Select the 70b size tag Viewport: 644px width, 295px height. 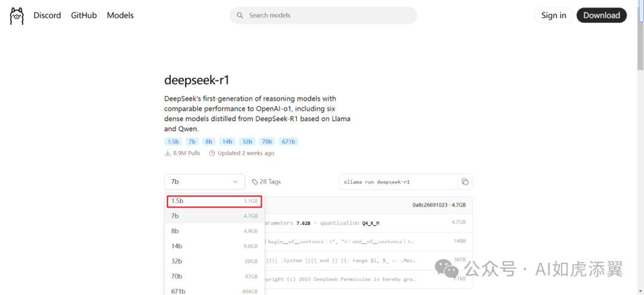click(267, 142)
